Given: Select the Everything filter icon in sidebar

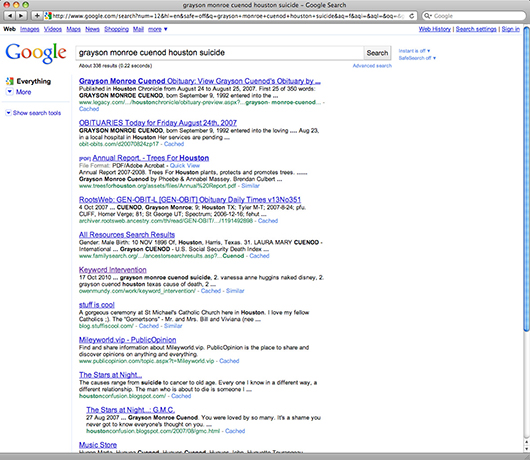Looking at the screenshot, I should pyautogui.click(x=9, y=81).
